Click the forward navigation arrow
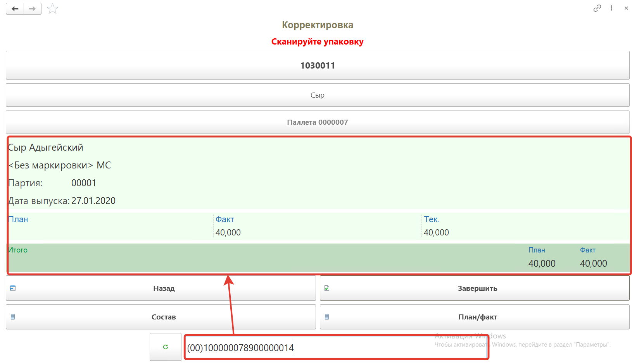Image resolution: width=632 pixels, height=364 pixels. pyautogui.click(x=33, y=9)
